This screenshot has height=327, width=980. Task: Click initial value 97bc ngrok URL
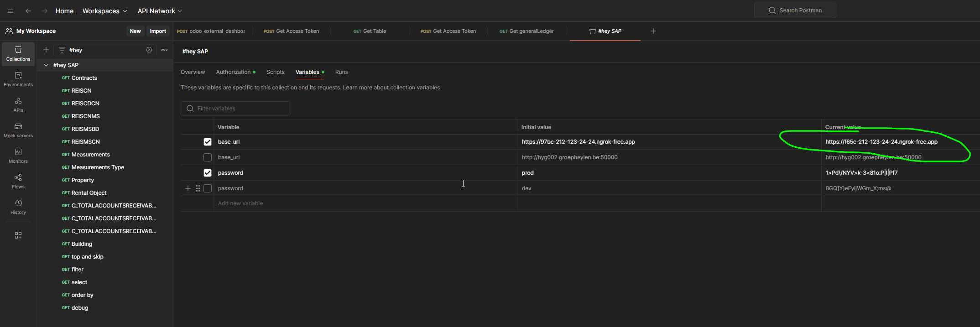(x=578, y=142)
